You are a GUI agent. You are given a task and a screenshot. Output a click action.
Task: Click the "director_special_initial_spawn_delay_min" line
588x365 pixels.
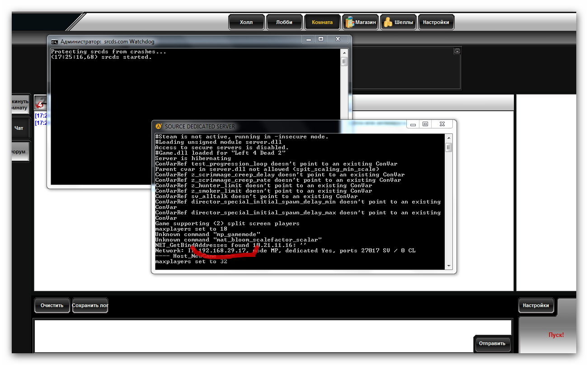tap(298, 204)
